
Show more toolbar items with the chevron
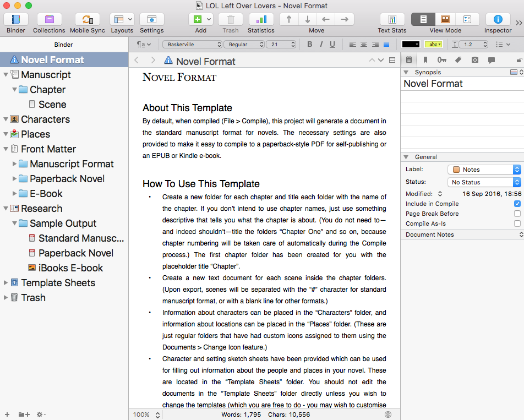(518, 23)
